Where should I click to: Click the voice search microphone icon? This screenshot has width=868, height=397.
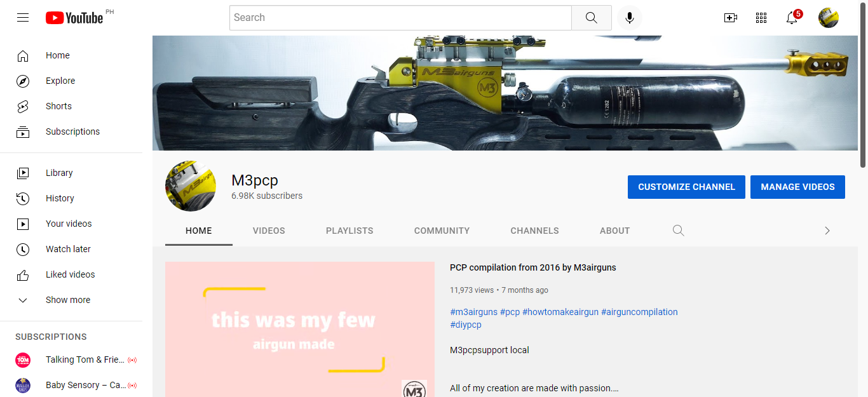(x=629, y=17)
